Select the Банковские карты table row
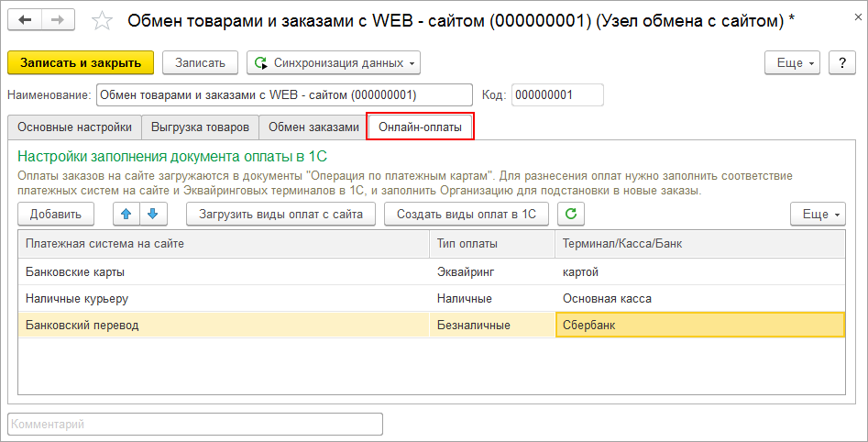The width and height of the screenshot is (868, 442). 220,272
